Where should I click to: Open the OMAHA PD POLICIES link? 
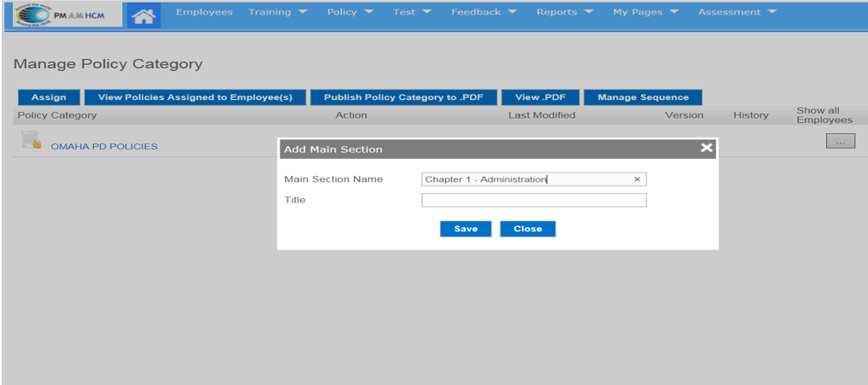coord(104,146)
